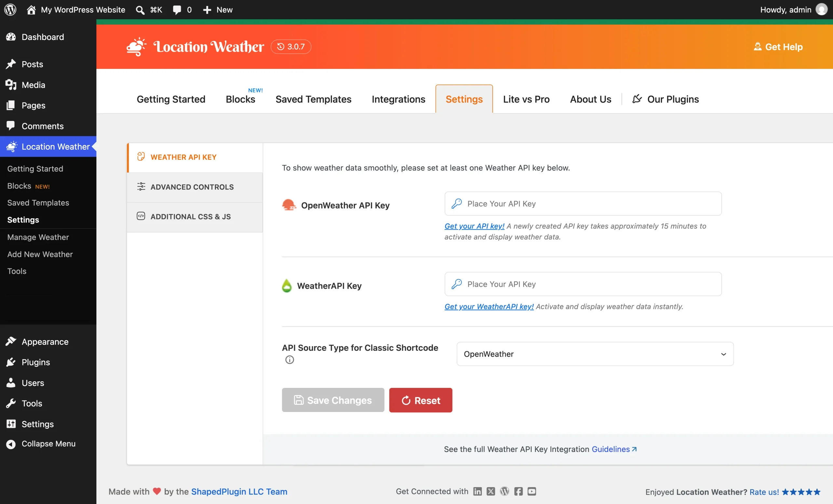The image size is (833, 504).
Task: Open the search icon in admin bar
Action: [140, 10]
